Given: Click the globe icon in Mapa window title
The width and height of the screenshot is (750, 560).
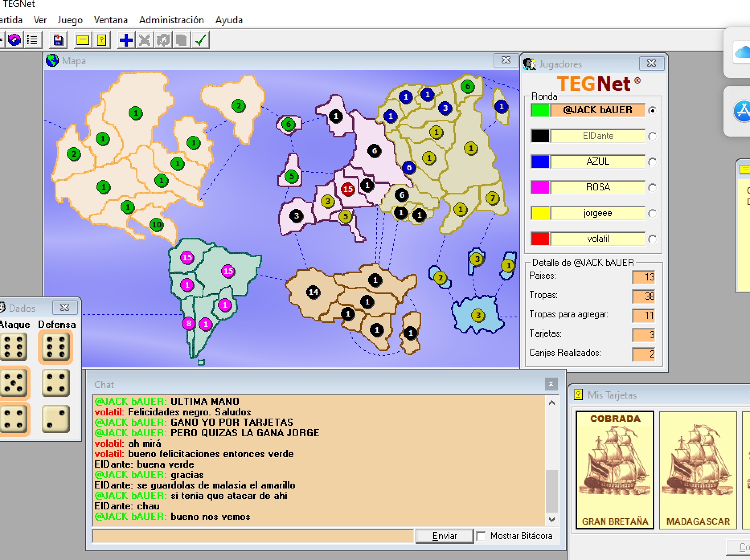Looking at the screenshot, I should [52, 61].
